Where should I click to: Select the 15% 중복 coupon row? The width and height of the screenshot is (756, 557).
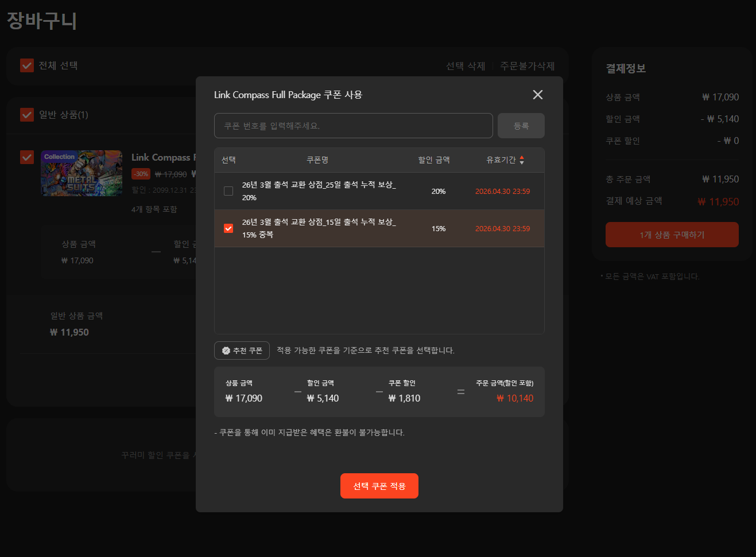[x=319, y=228]
